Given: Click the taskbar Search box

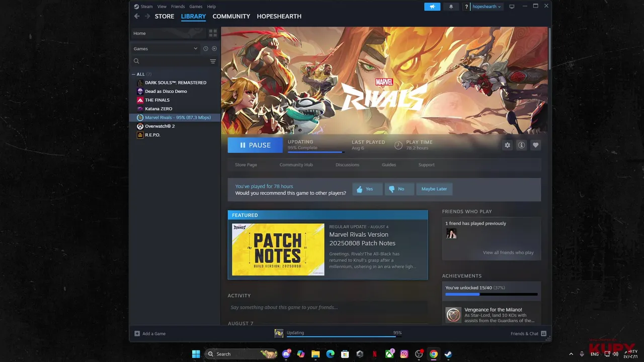Looking at the screenshot, I should tap(242, 354).
